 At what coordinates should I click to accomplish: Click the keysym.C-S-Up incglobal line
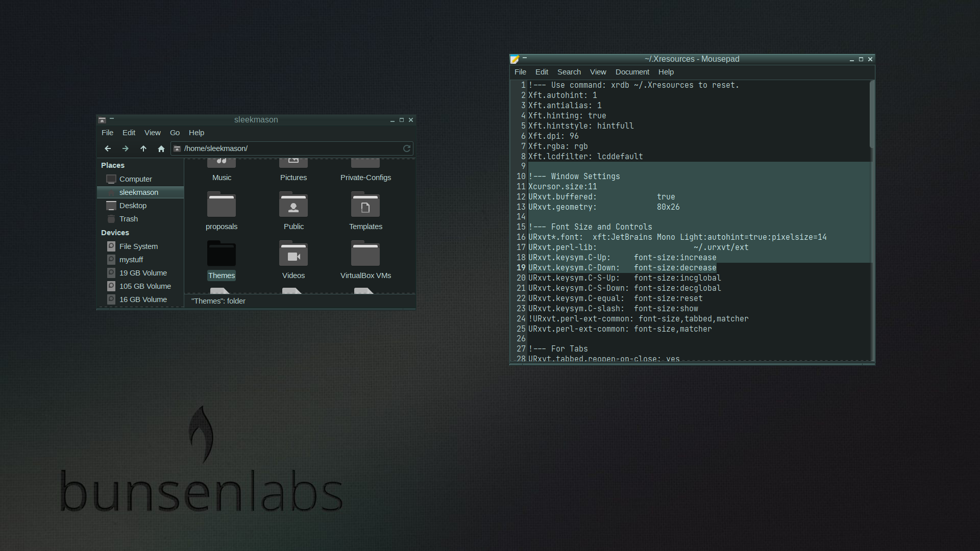(625, 278)
